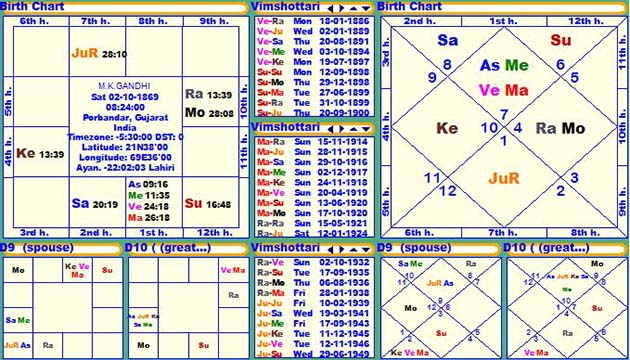Click right arrow in bottom Vimshottari panel

tap(342, 249)
